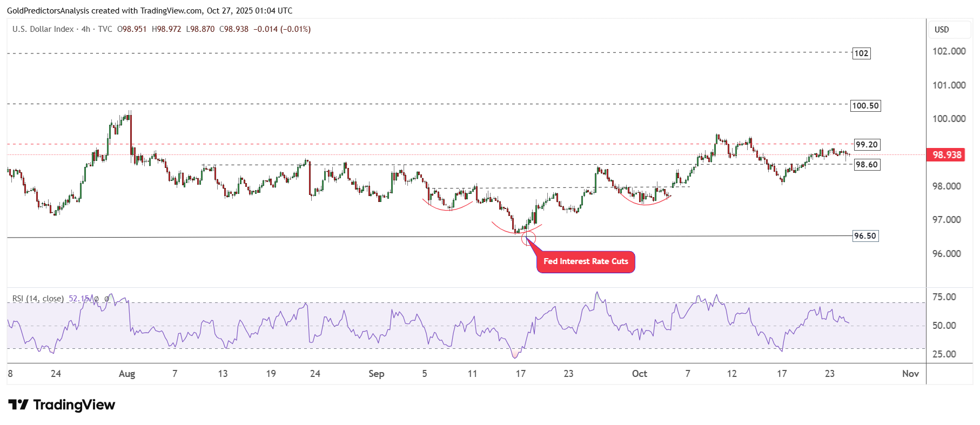Select the 4h interval in chart legend
The height and width of the screenshot is (425, 980).
[86, 29]
